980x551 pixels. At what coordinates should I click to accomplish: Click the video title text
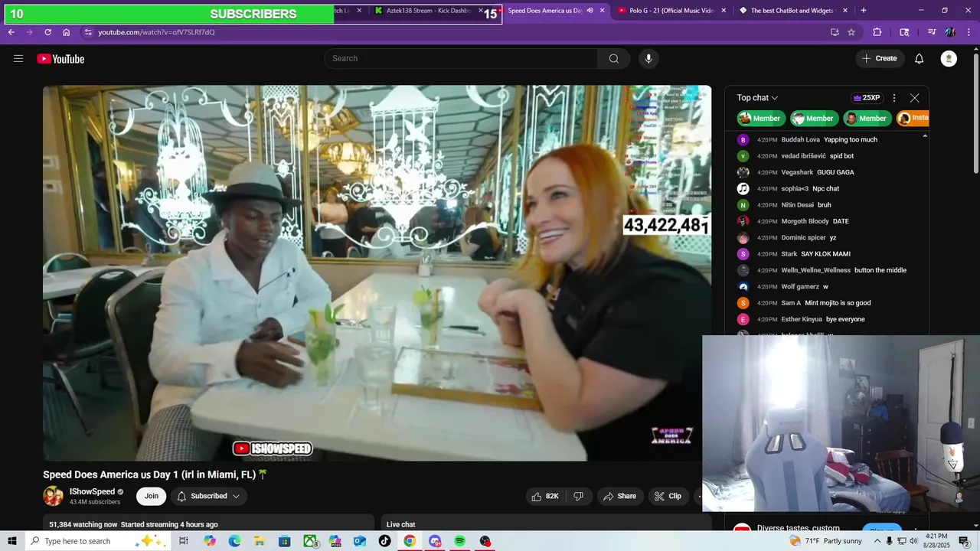pos(155,474)
